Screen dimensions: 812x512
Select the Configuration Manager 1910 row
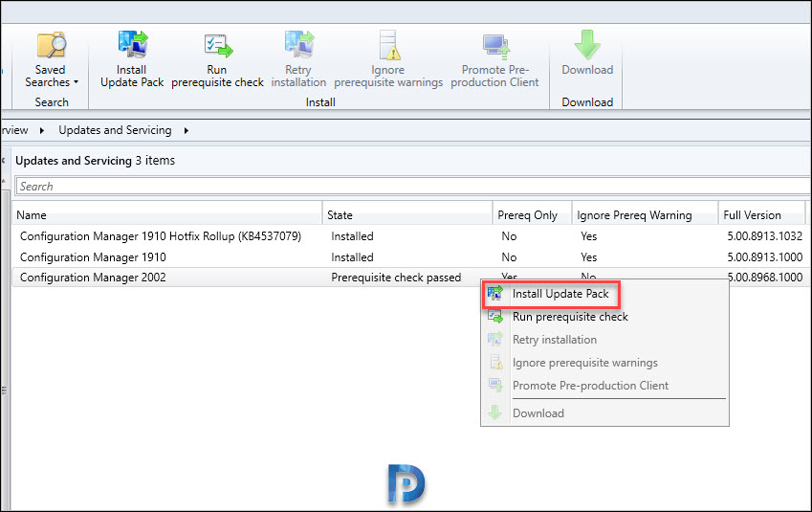pos(411,257)
